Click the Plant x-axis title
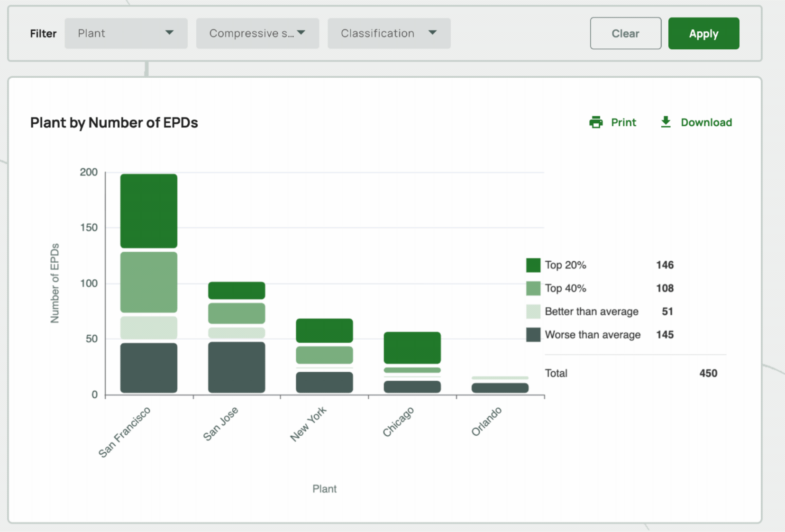Viewport: 785px width, 532px height. coord(324,489)
